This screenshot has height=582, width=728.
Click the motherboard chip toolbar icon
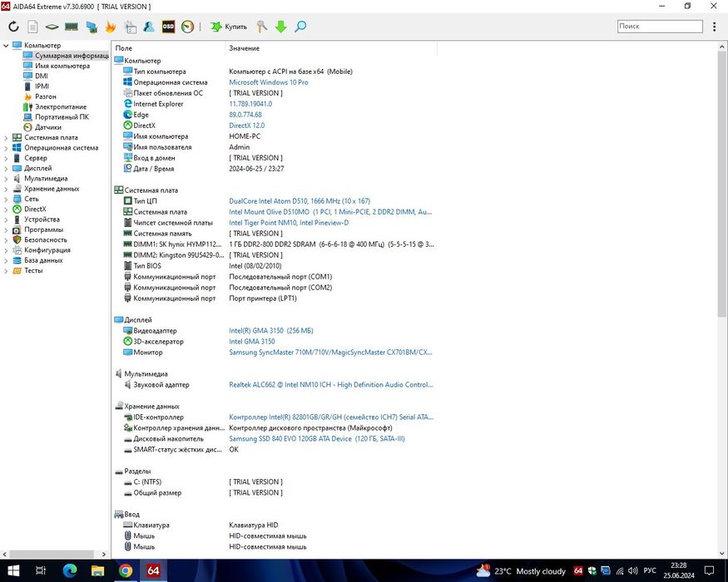click(52, 27)
